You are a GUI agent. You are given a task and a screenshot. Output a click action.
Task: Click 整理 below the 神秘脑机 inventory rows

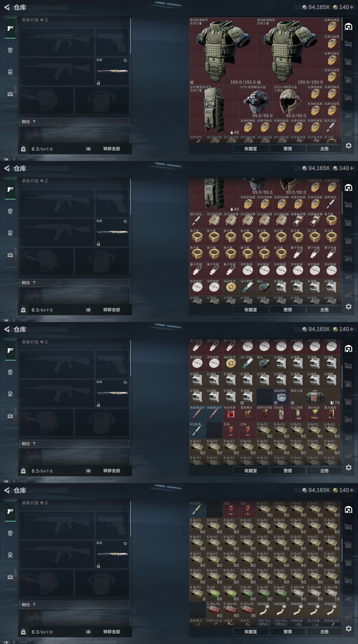288,632
